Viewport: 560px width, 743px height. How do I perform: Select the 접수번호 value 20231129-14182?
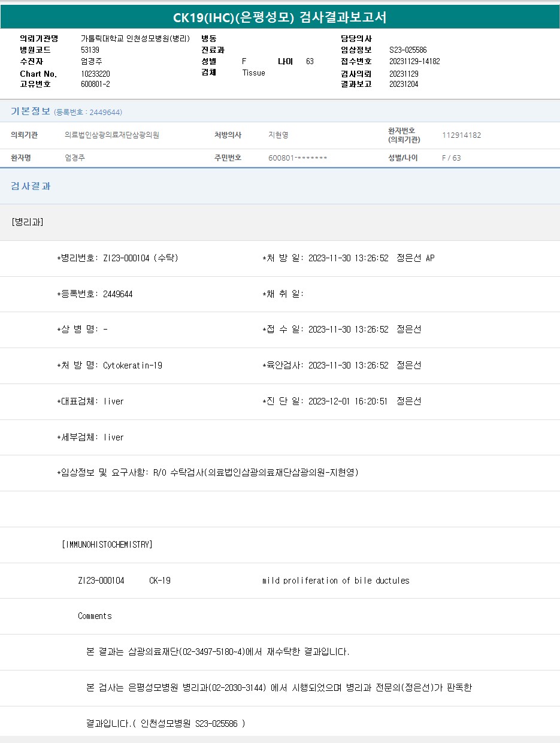pyautogui.click(x=414, y=61)
